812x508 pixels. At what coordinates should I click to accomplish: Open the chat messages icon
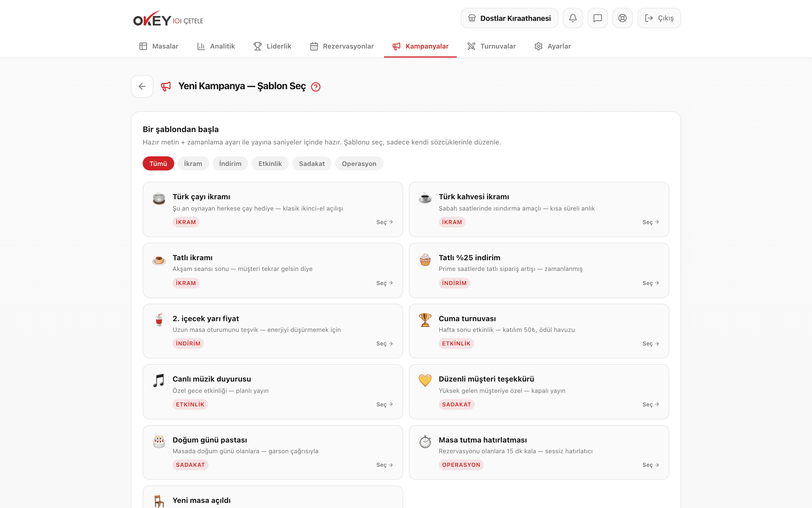pos(598,18)
